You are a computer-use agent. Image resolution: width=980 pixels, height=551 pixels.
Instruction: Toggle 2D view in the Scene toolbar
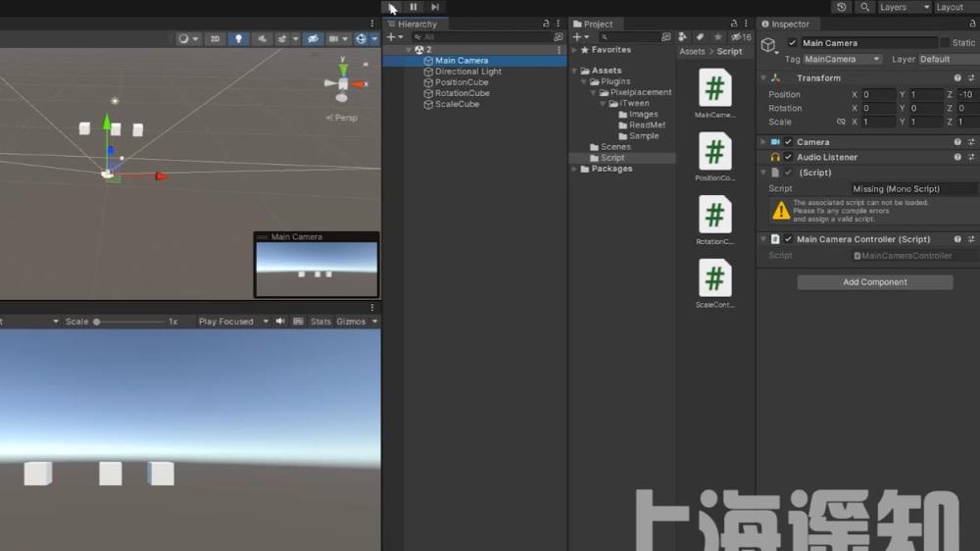tap(215, 39)
